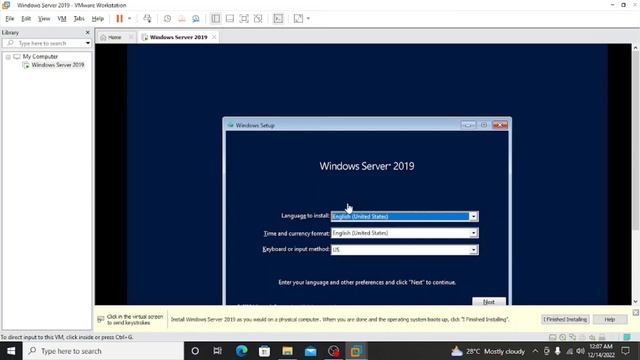Collapse the My Computer tree node
The image size is (640, 360).
8,57
